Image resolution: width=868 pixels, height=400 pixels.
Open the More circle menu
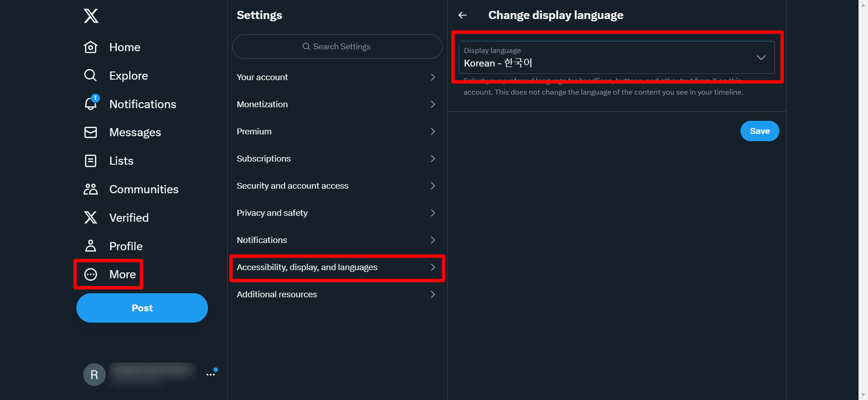[x=91, y=274]
